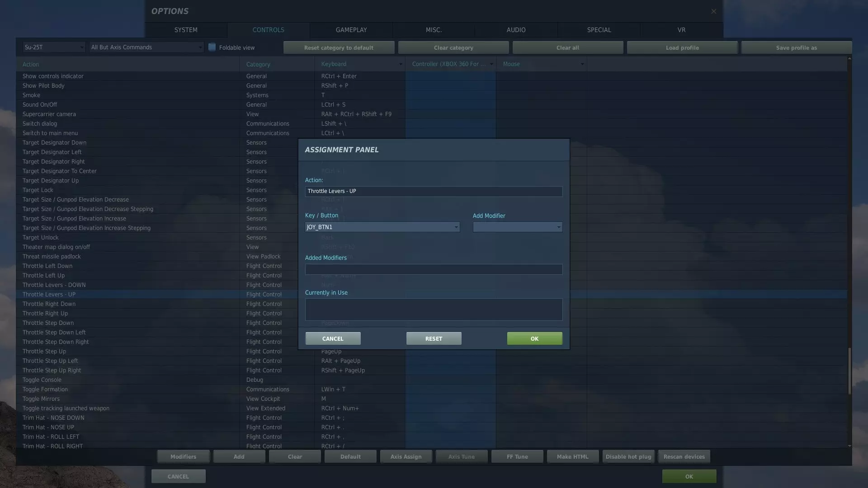Click the Keyboard column header arrow
The image size is (868, 488).
401,64
